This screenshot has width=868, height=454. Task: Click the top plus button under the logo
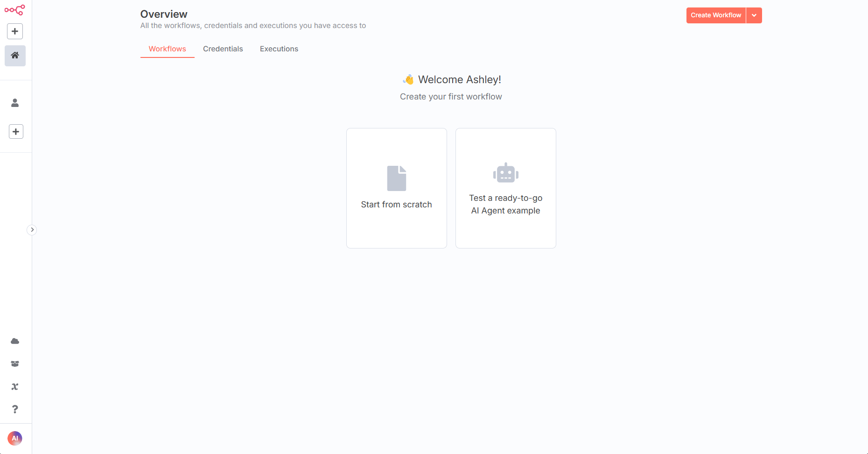pos(15,31)
